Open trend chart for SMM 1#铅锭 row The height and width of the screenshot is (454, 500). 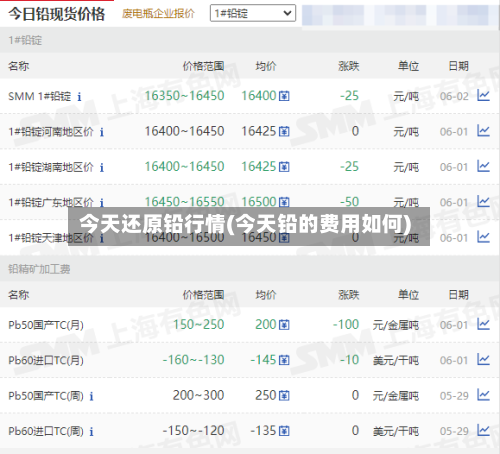click(x=483, y=96)
